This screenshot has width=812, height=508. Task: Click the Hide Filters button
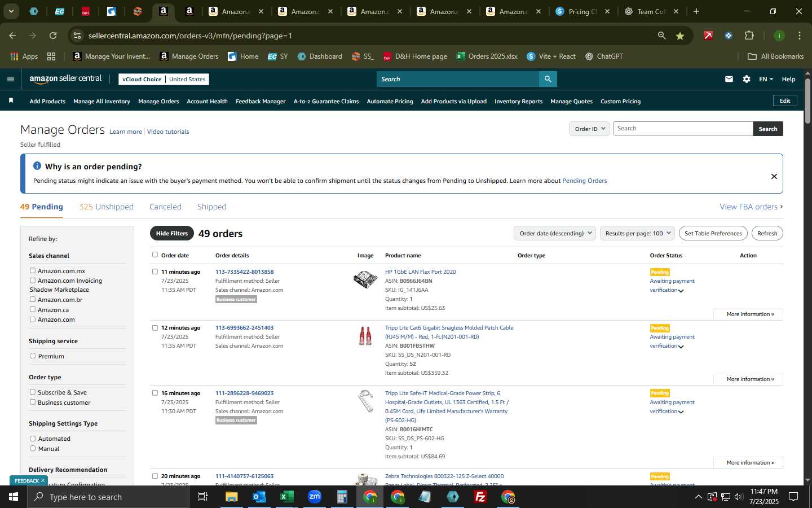pos(172,233)
